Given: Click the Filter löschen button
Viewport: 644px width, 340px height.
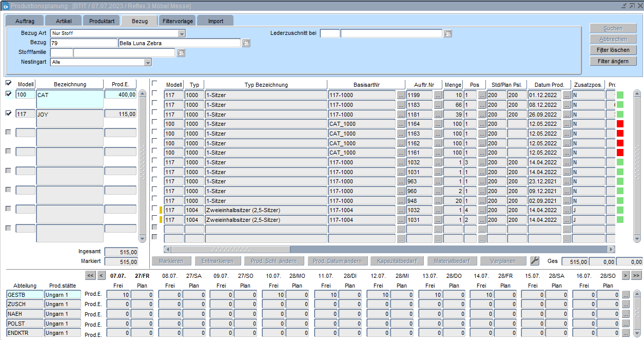Looking at the screenshot, I should (613, 50).
